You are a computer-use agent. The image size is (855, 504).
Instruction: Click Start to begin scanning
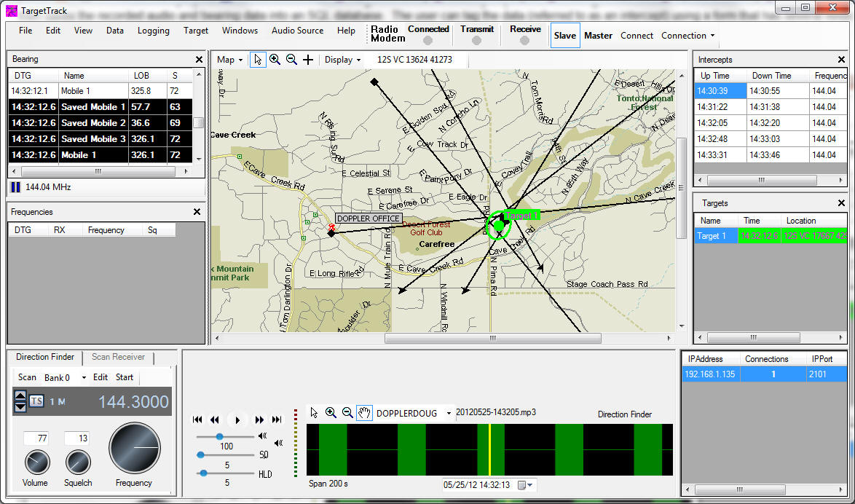[124, 377]
